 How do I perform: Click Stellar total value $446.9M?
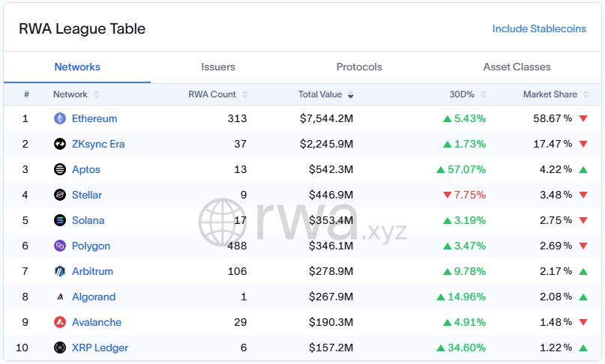(x=331, y=195)
